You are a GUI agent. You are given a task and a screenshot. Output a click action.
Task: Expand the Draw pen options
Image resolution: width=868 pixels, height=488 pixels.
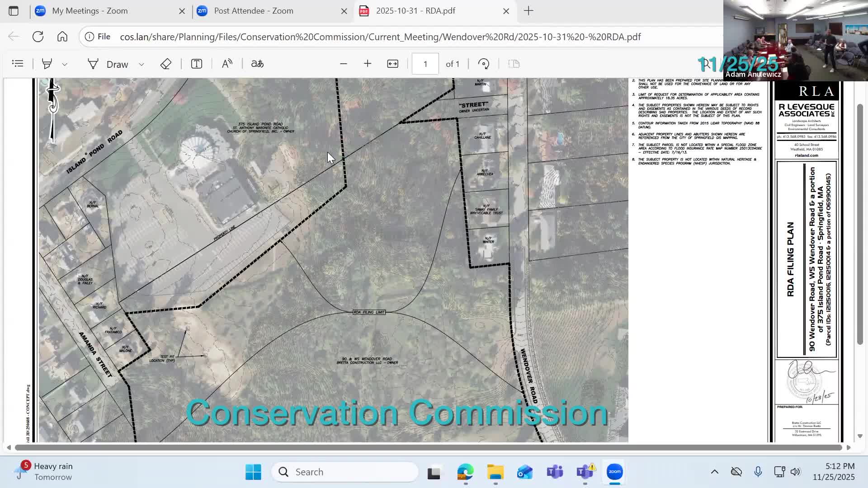(x=142, y=64)
